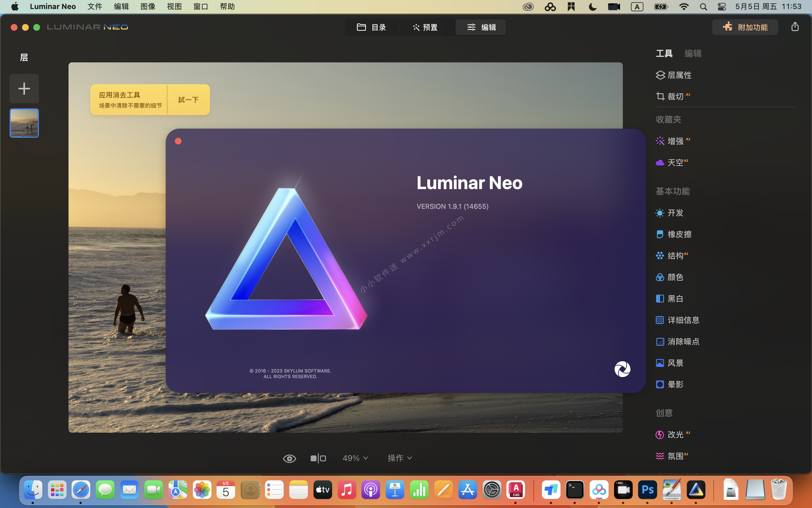
Task: Open the 帮助 menu
Action: point(227,7)
